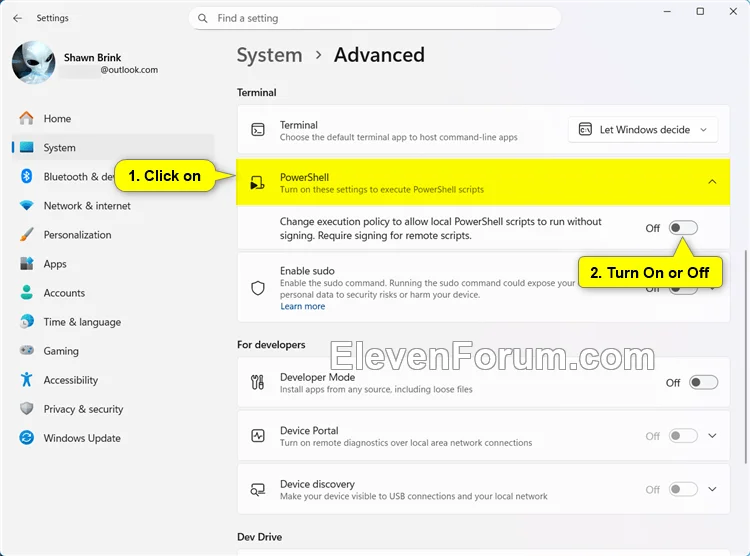This screenshot has height=556, width=750.
Task: Toggle the Developer Mode switch
Action: [703, 382]
